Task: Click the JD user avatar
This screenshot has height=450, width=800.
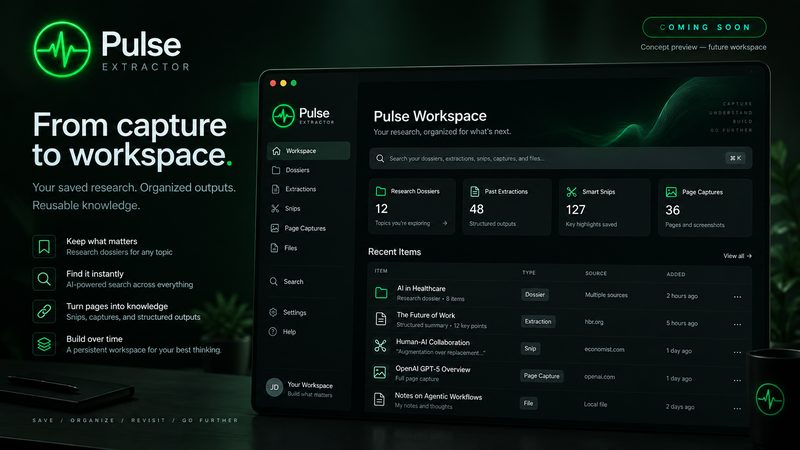Action: coord(274,387)
